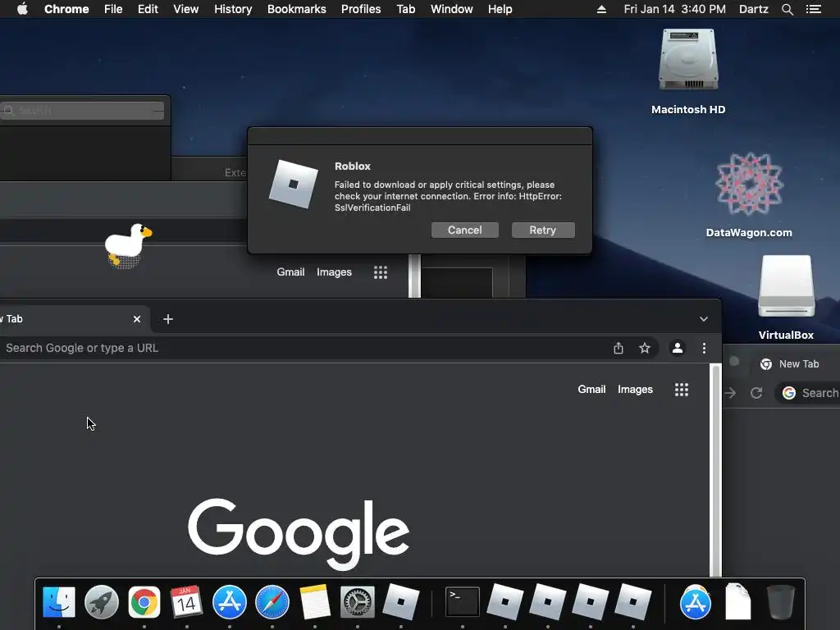
Task: Click the Search field in the top-left window
Action: click(x=82, y=111)
